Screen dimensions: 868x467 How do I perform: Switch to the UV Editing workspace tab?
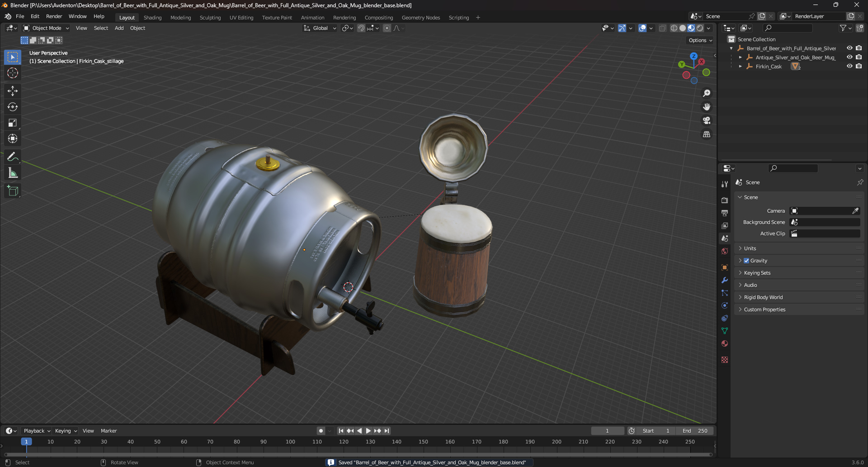point(241,18)
